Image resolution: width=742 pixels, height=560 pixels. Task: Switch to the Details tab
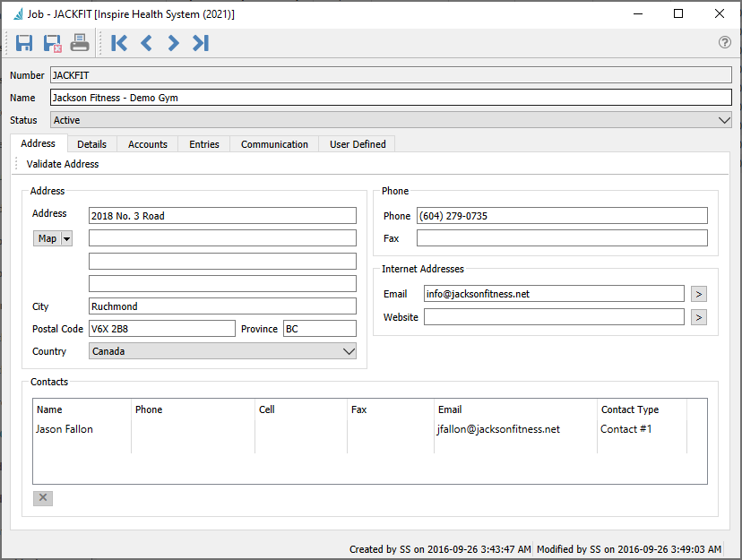91,144
